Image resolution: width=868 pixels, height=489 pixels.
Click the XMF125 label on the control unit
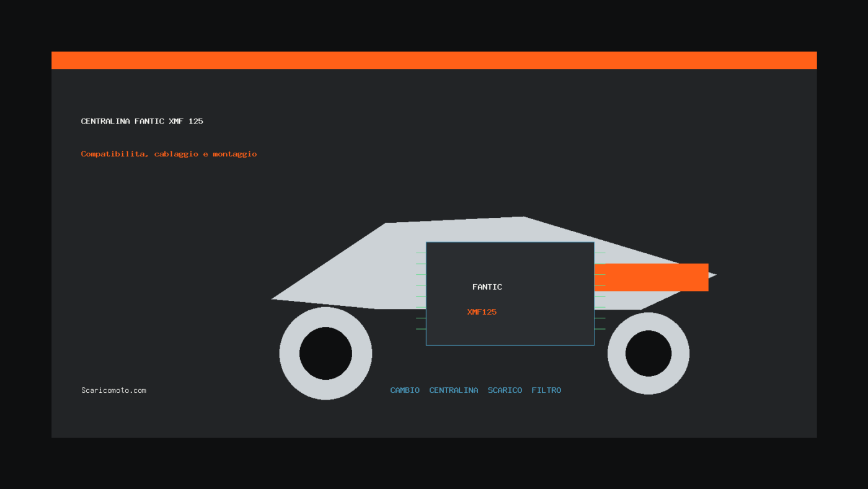coord(482,312)
